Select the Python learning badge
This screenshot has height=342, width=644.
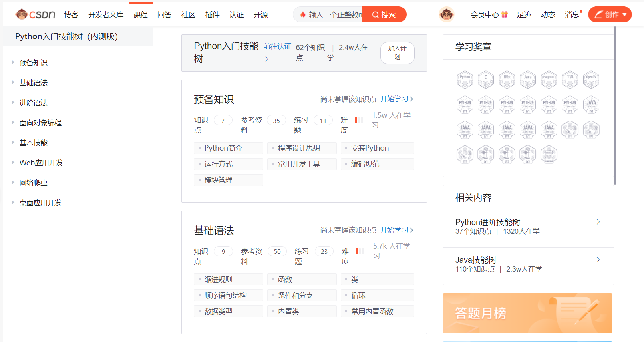point(465,80)
